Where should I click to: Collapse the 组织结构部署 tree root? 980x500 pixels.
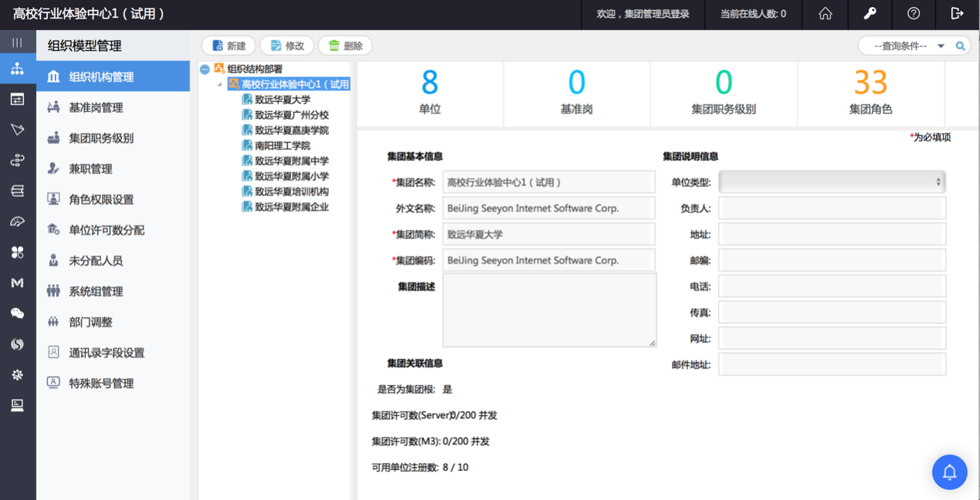(205, 69)
